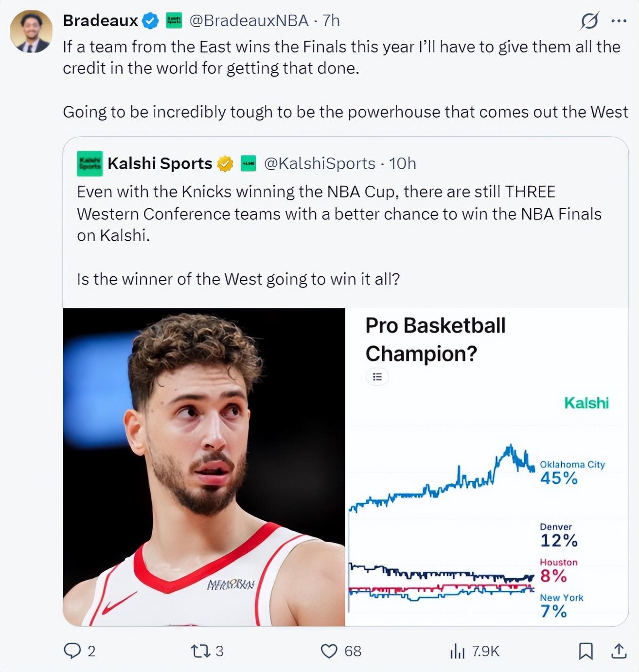639x672 pixels.
Task: Click the Grok slashed-circle icon
Action: (x=589, y=21)
